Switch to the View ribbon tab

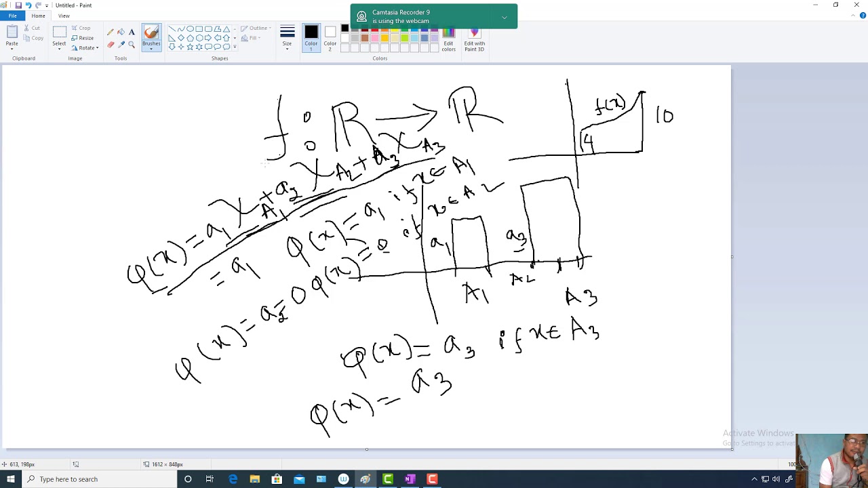pos(64,16)
